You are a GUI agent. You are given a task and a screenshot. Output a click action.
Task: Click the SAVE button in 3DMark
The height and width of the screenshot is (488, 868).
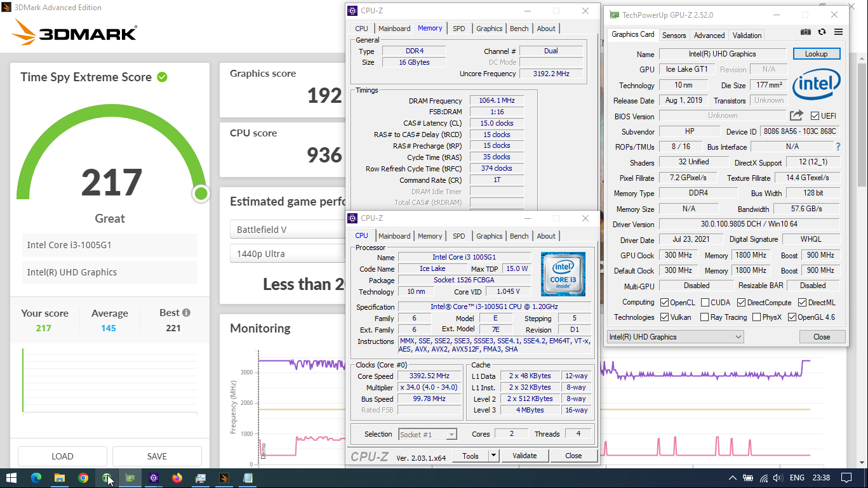[x=157, y=456]
